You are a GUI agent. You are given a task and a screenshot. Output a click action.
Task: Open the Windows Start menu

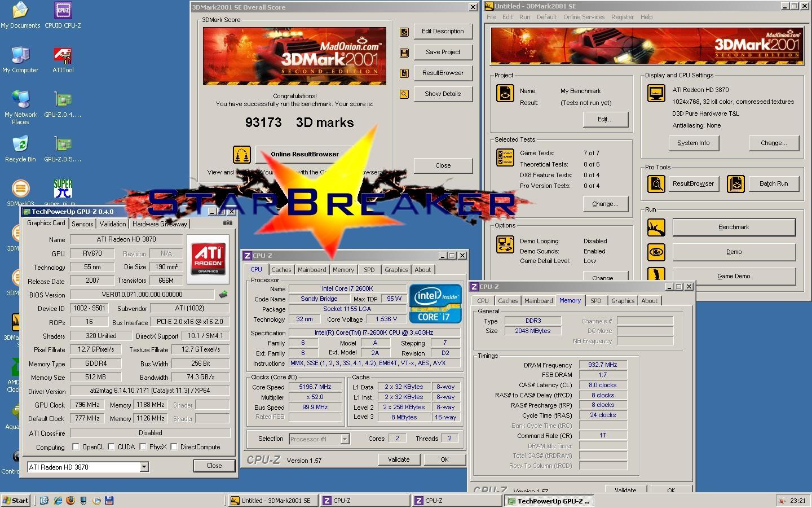pos(16,500)
